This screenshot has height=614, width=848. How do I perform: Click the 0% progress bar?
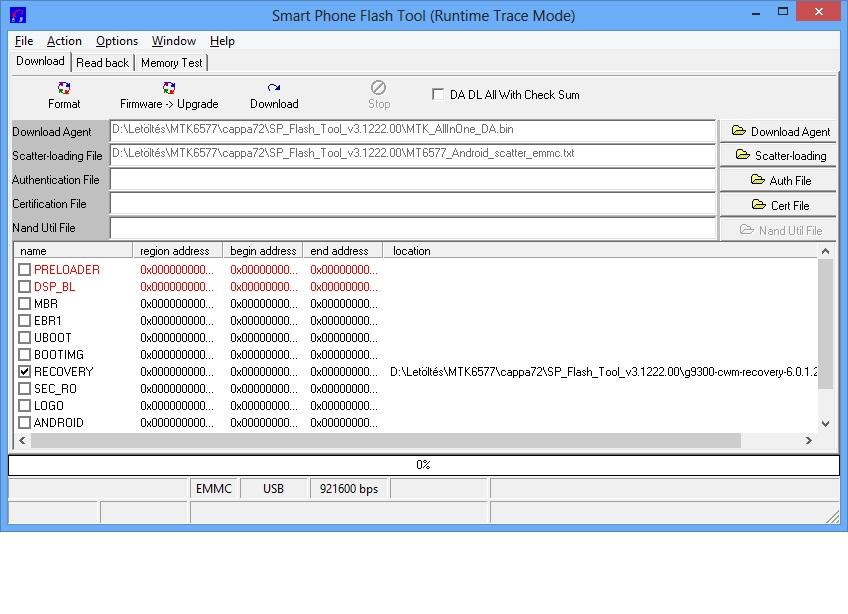pos(423,465)
